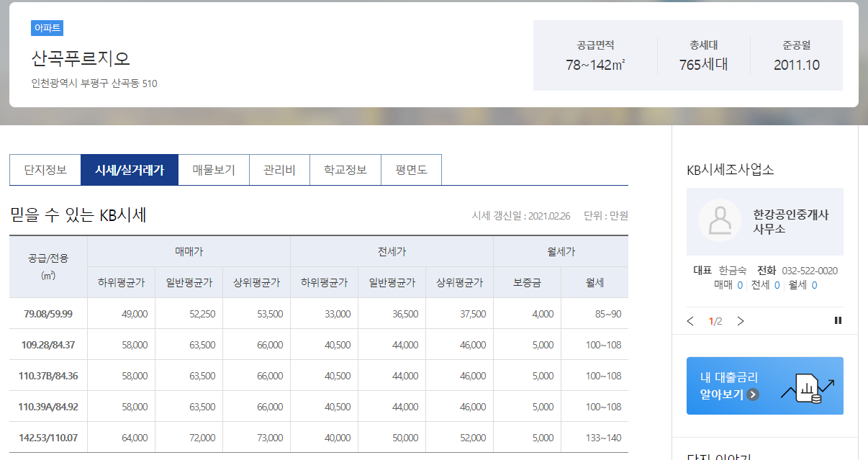Pause the agent carousel rotation
Image resolution: width=868 pixels, height=460 pixels.
tap(838, 320)
